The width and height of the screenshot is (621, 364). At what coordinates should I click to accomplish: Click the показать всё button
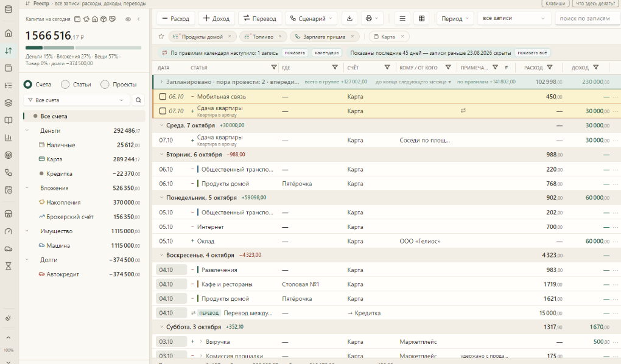(532, 53)
